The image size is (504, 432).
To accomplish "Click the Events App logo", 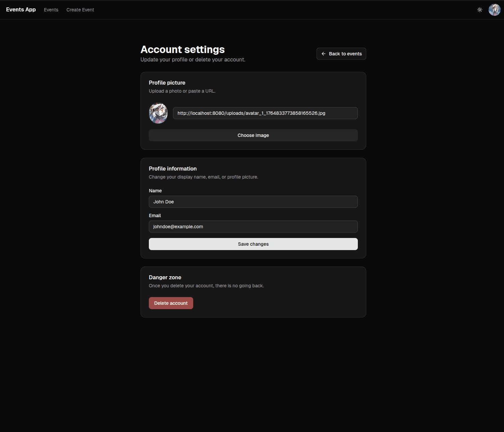I will point(20,9).
